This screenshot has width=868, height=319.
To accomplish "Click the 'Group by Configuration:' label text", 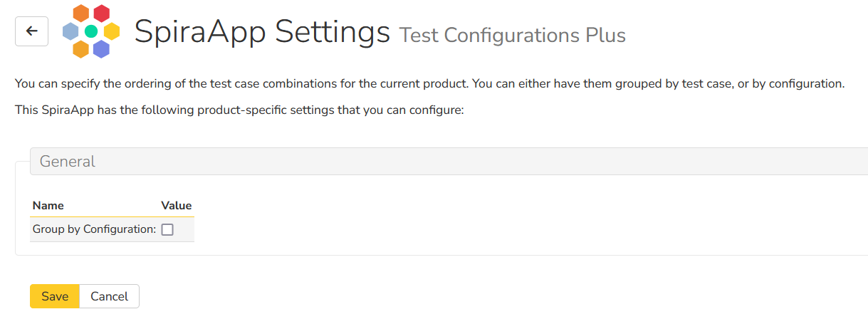I will click(94, 229).
